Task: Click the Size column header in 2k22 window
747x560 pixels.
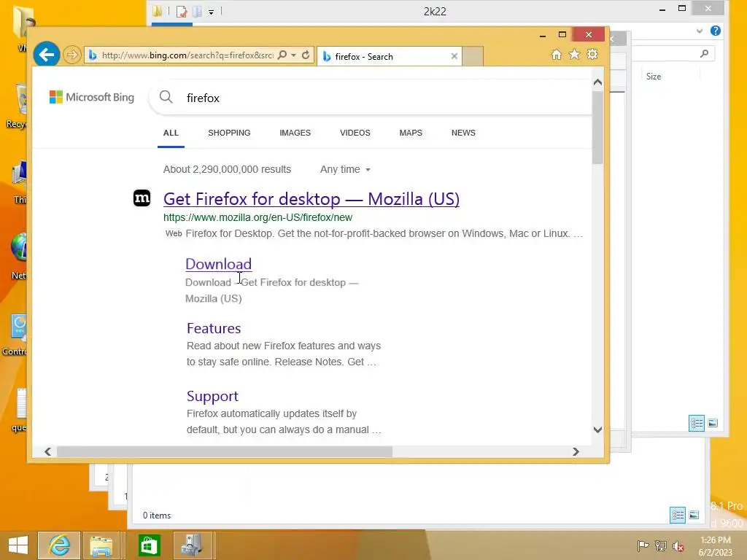Action: (654, 76)
